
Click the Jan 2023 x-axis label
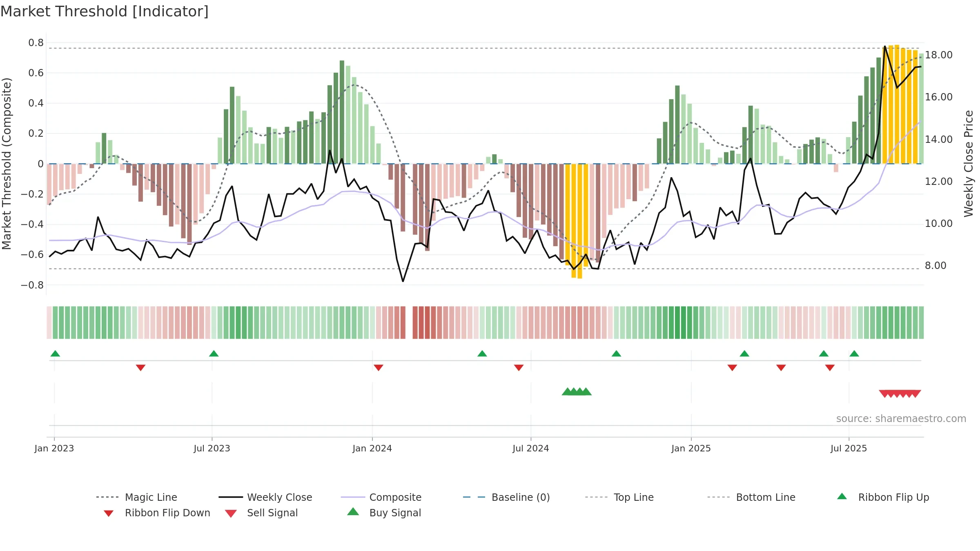(54, 449)
